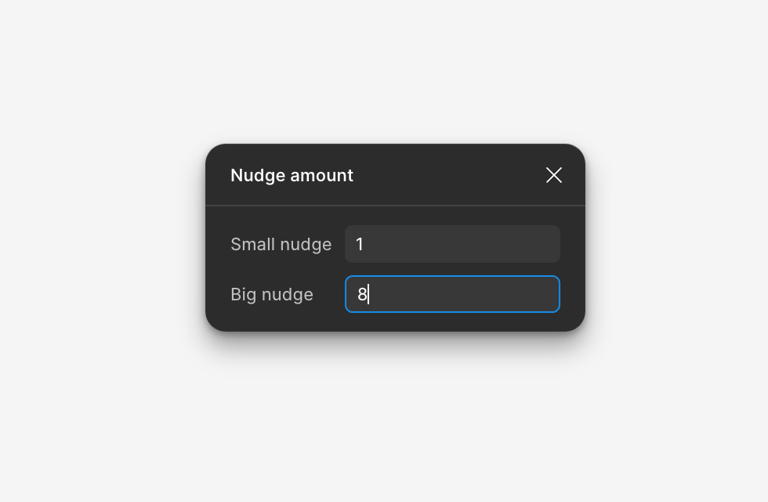Click blank header area beside Nudge amount title
Viewport: 768px width, 502px height.
448,175
